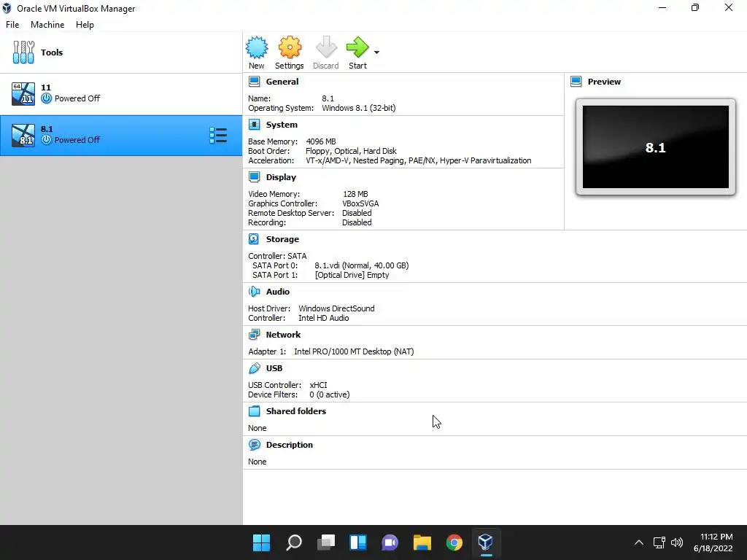Open the Display settings heading link

tap(281, 177)
